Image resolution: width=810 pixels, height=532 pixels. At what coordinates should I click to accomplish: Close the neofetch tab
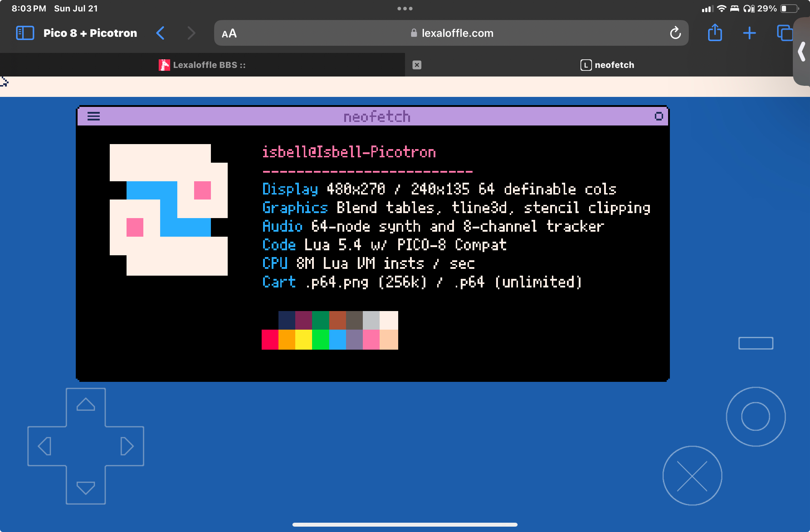pyautogui.click(x=417, y=65)
